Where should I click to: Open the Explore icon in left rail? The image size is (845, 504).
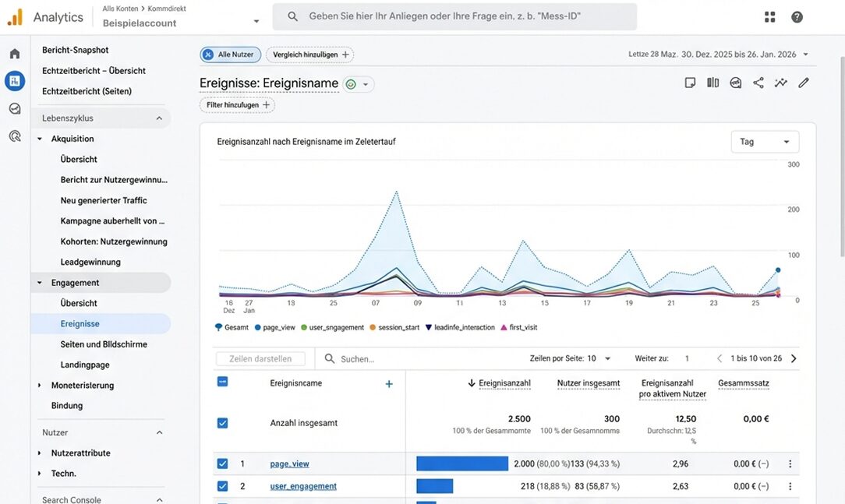(x=14, y=108)
